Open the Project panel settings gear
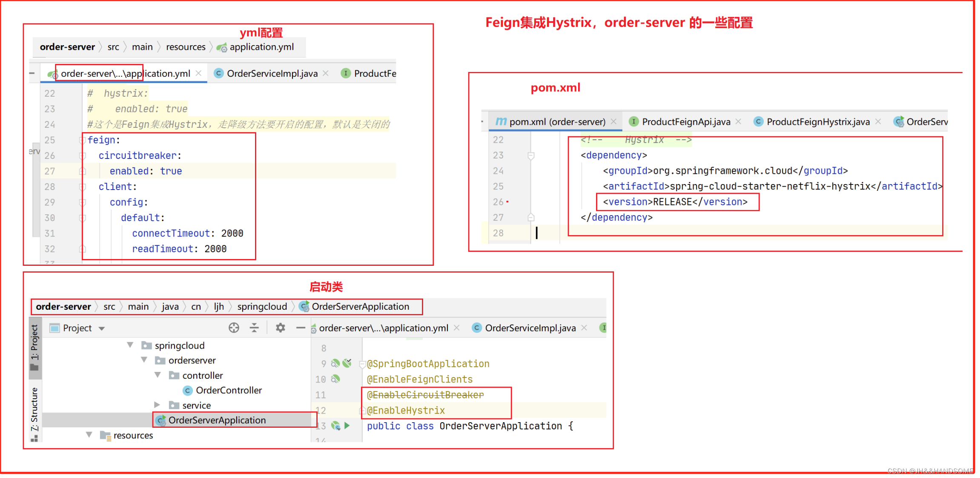 coord(280,328)
